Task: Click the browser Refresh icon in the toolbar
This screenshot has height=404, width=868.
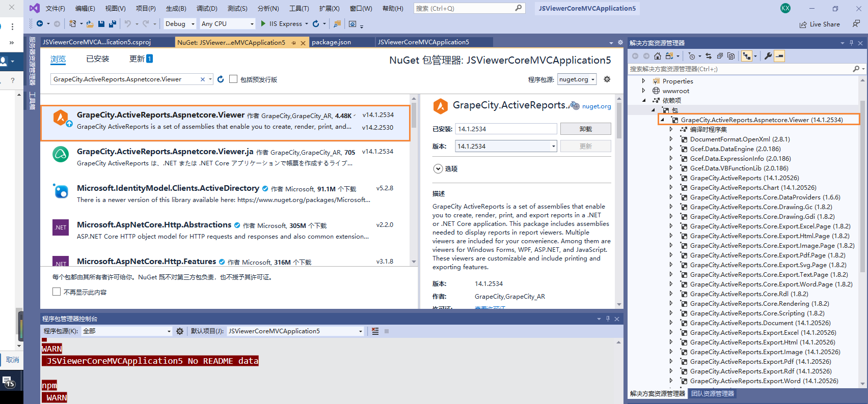Action: click(316, 24)
